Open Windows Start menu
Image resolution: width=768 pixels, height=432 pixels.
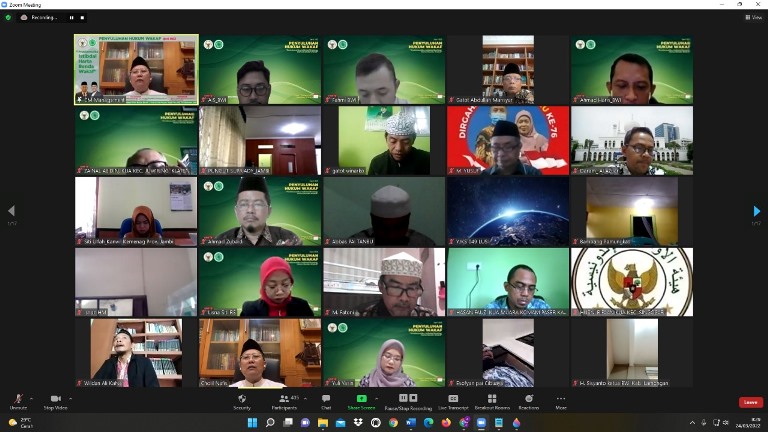coord(252,422)
